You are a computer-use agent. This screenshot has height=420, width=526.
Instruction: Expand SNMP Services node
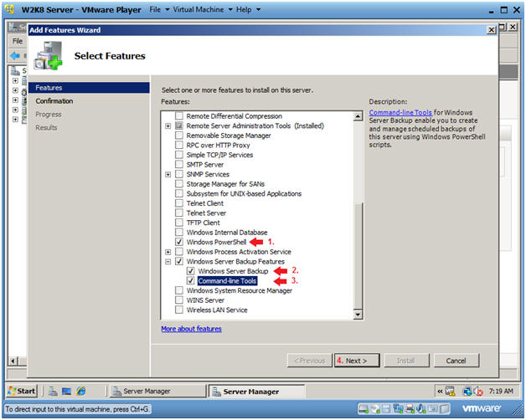[x=168, y=174]
